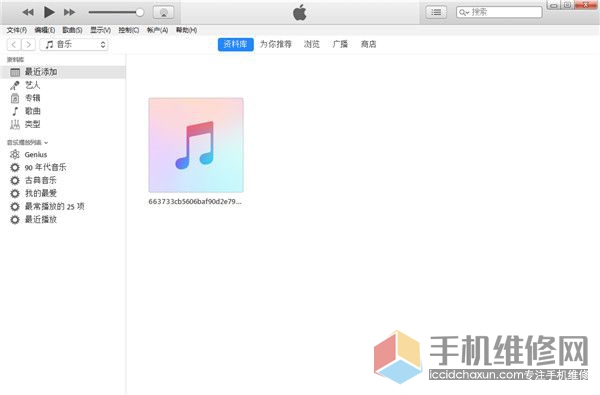Open the 帮助(H) menu
This screenshot has height=395, width=600.
(186, 30)
